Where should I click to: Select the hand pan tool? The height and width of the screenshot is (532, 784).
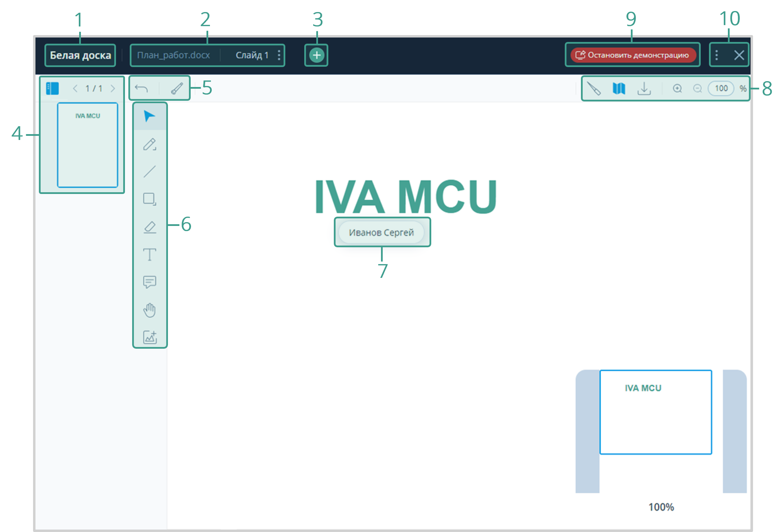(x=149, y=310)
